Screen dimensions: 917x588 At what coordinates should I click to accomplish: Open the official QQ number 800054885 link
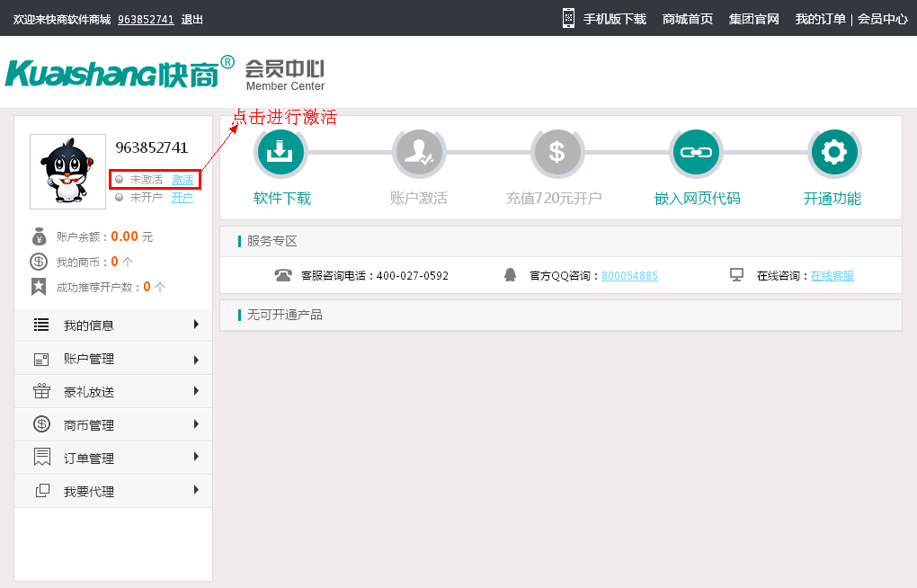point(629,276)
